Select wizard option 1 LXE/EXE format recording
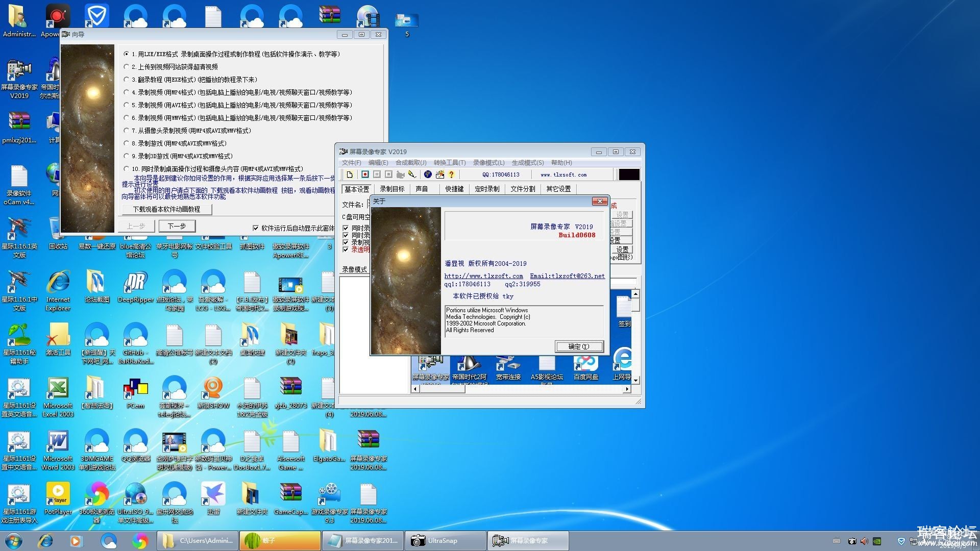 point(232,54)
